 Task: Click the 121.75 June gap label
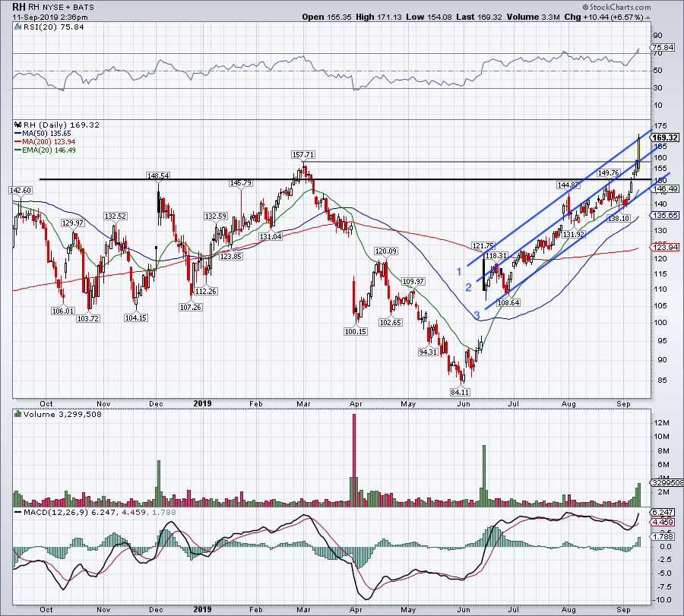click(483, 246)
